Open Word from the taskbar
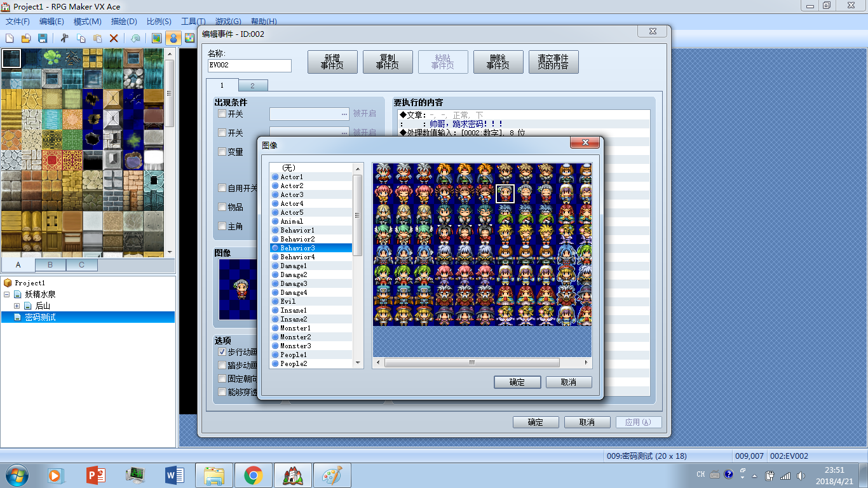The image size is (868, 488). tap(173, 475)
